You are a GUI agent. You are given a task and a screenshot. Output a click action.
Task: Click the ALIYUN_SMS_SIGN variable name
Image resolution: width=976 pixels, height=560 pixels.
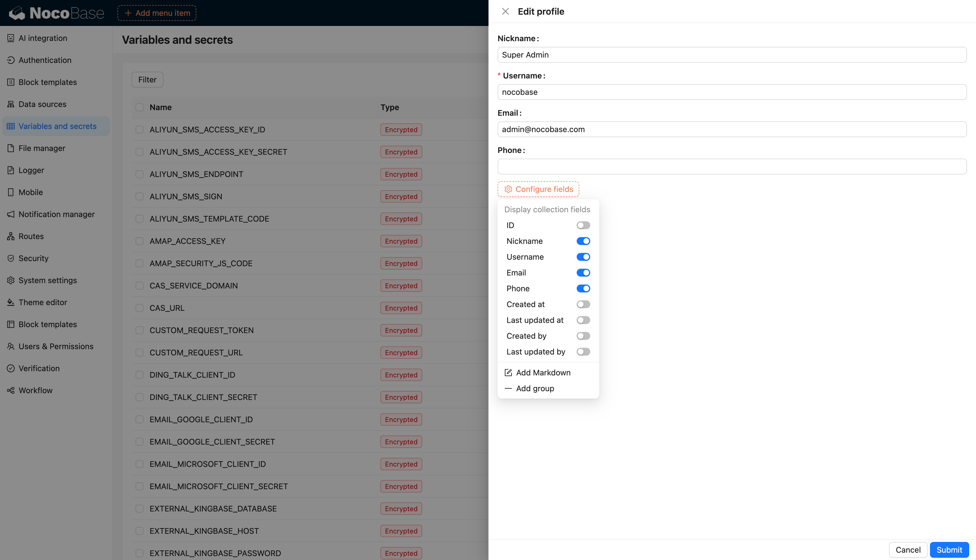pyautogui.click(x=186, y=196)
